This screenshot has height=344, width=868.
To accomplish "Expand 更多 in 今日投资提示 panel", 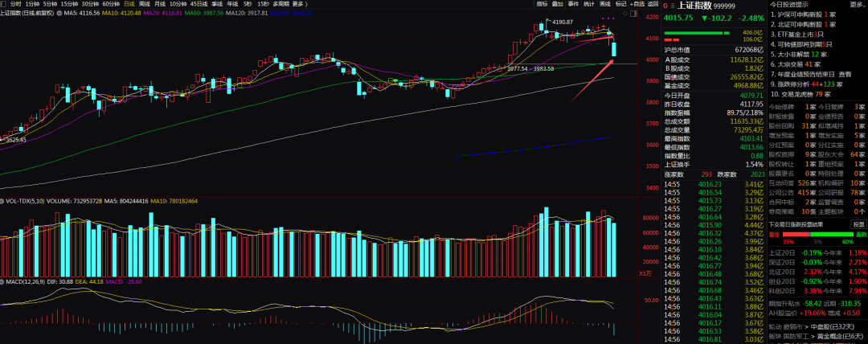I will click(855, 4).
